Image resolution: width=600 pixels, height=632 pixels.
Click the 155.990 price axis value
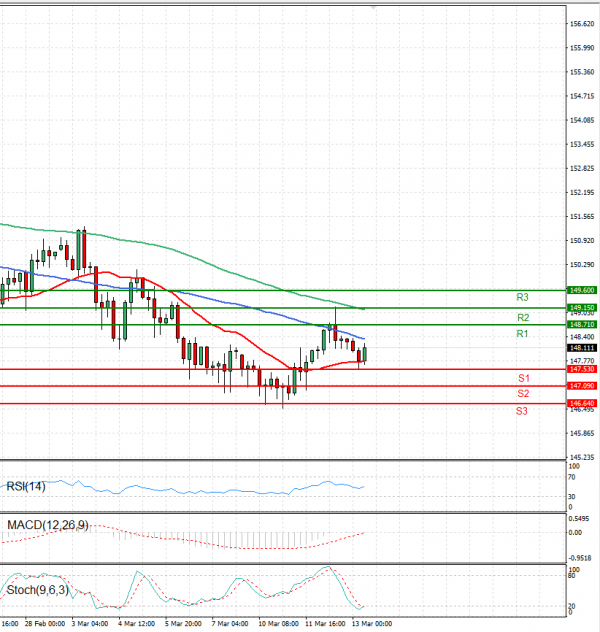pyautogui.click(x=582, y=48)
